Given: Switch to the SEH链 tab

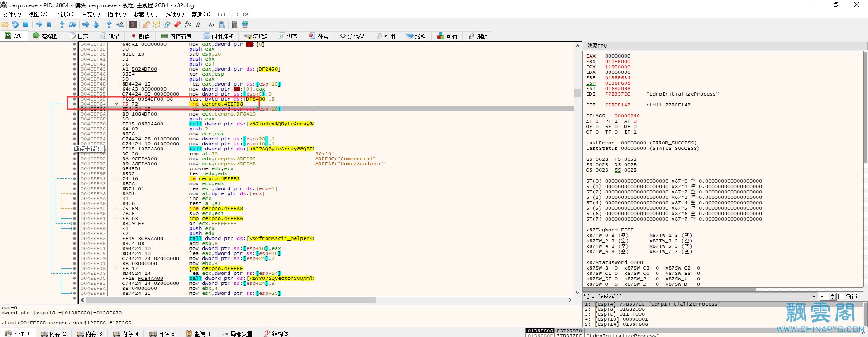Looking at the screenshot, I should click(256, 36).
